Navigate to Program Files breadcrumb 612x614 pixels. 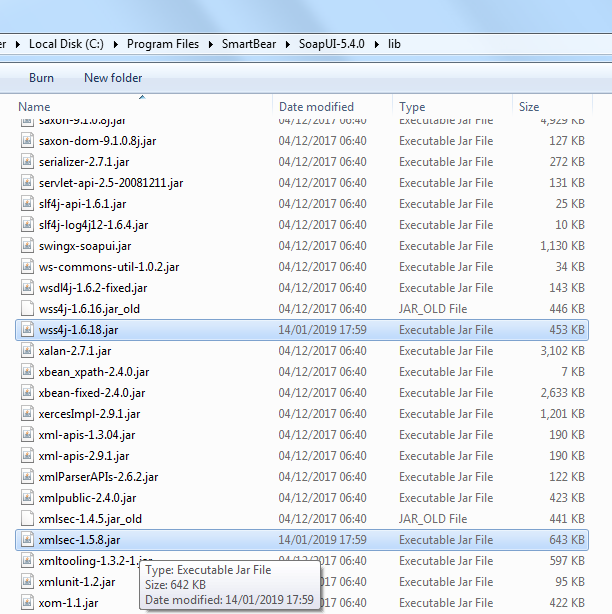162,44
